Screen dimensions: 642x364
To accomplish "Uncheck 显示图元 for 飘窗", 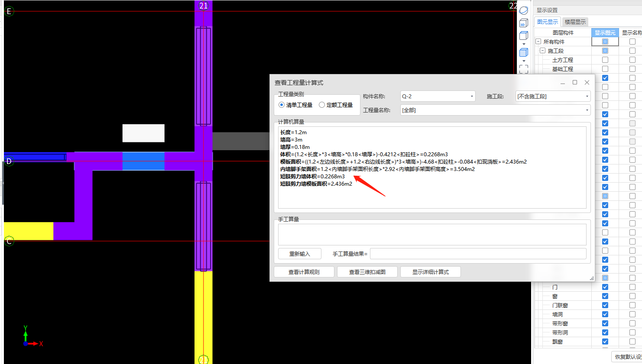I will tap(605, 341).
